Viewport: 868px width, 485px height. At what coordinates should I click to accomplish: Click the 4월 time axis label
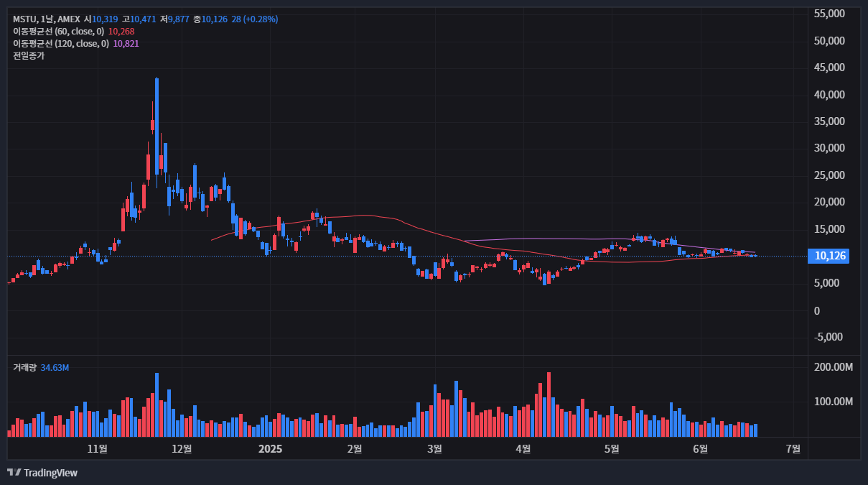[523, 449]
